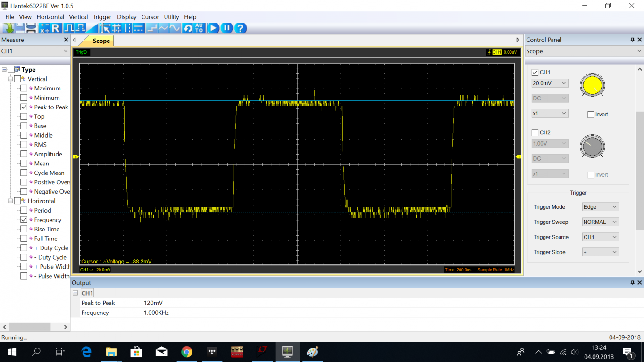Open the CH1 x1 probe dropdown

pos(550,113)
